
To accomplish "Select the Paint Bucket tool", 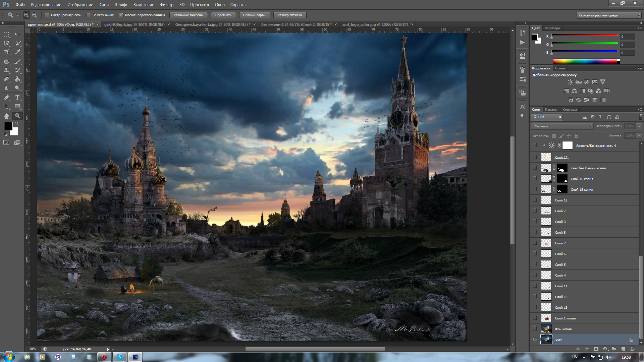I will click(x=18, y=79).
